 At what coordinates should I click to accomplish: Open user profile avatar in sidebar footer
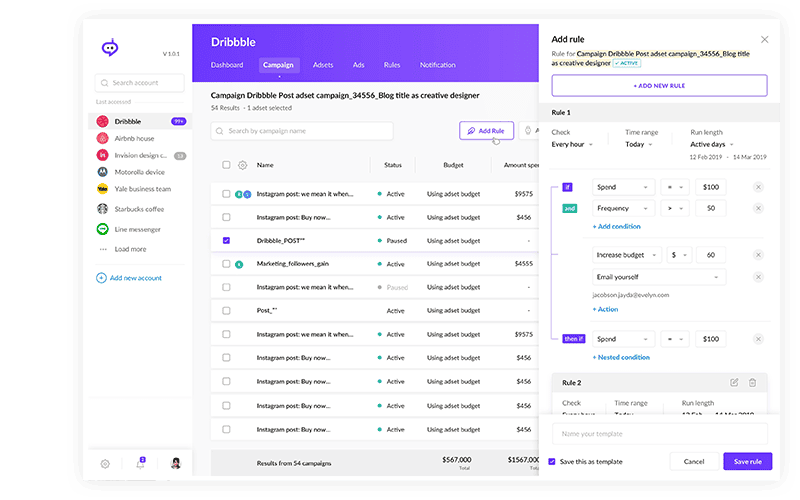[176, 464]
